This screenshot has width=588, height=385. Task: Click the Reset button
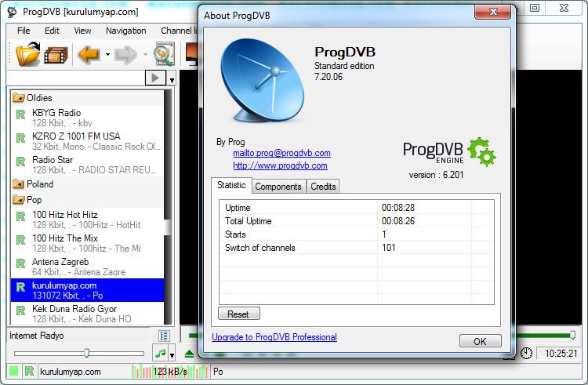click(239, 314)
